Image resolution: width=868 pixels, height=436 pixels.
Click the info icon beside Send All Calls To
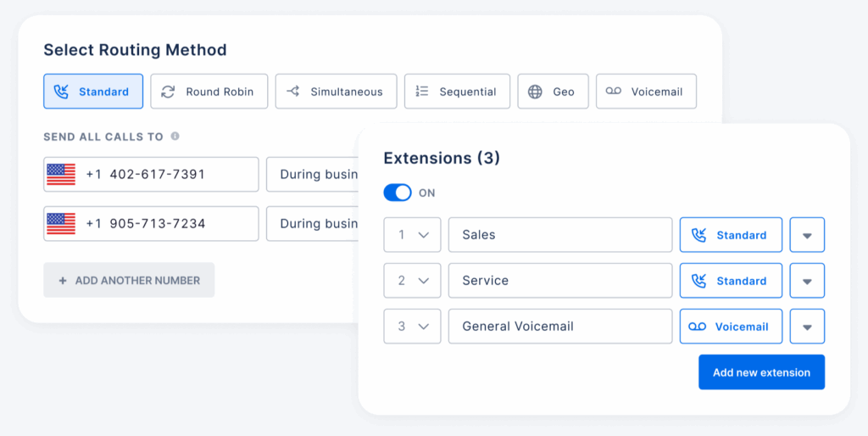pyautogui.click(x=175, y=136)
